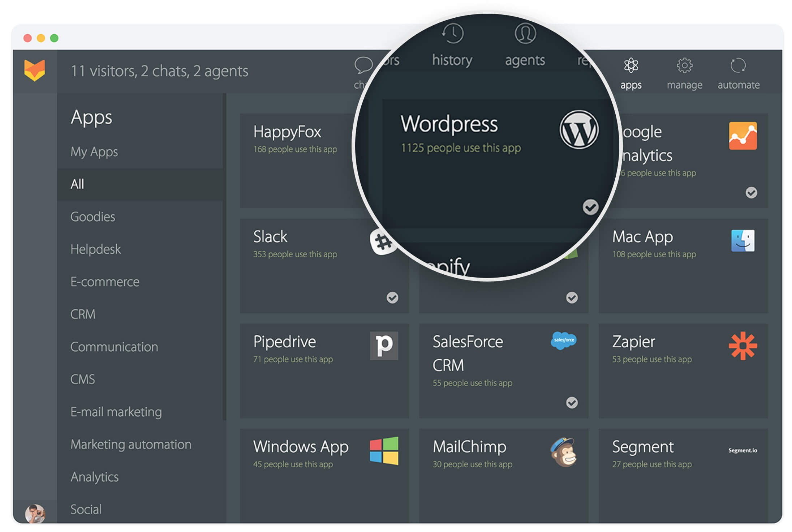Select the E-mail marketing category
The image size is (792, 532).
coord(116,412)
